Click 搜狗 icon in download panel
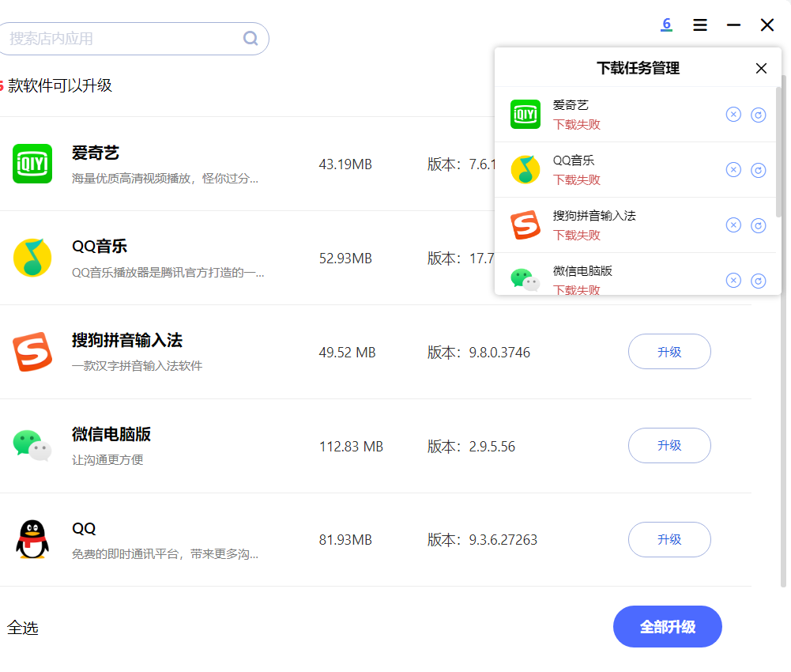Viewport: 791px width, 672px height. tap(525, 225)
